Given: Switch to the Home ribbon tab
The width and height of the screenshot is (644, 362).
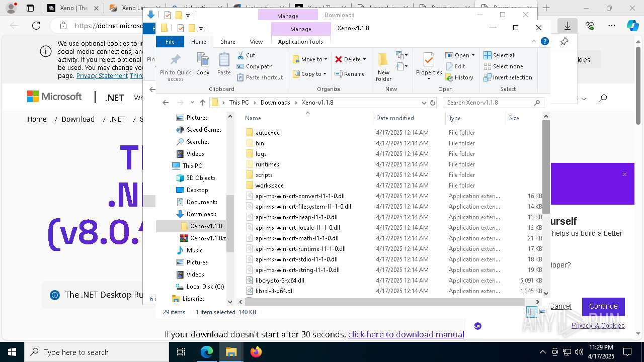Looking at the screenshot, I should point(198,42).
